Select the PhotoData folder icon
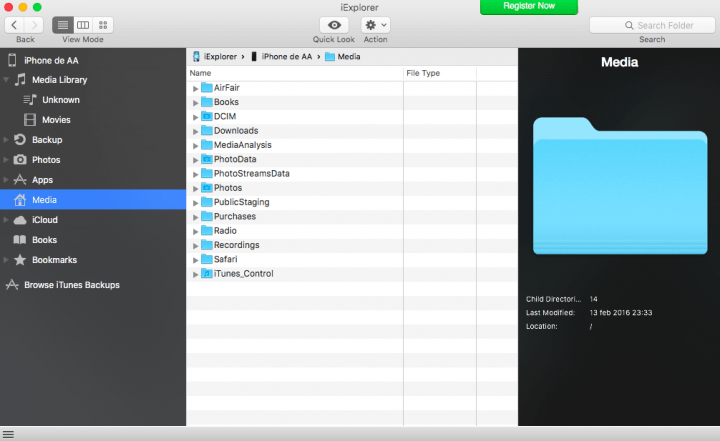Viewport: 720px width, 441px height. (x=207, y=159)
